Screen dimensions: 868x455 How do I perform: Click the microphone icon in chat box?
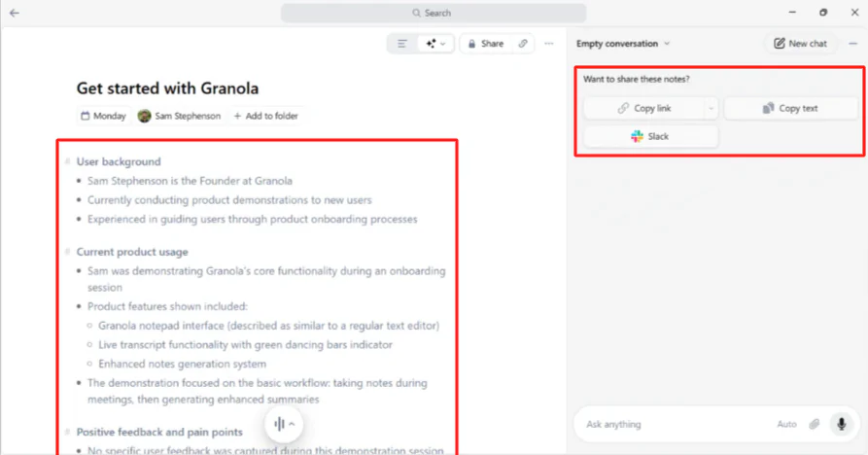(x=842, y=424)
